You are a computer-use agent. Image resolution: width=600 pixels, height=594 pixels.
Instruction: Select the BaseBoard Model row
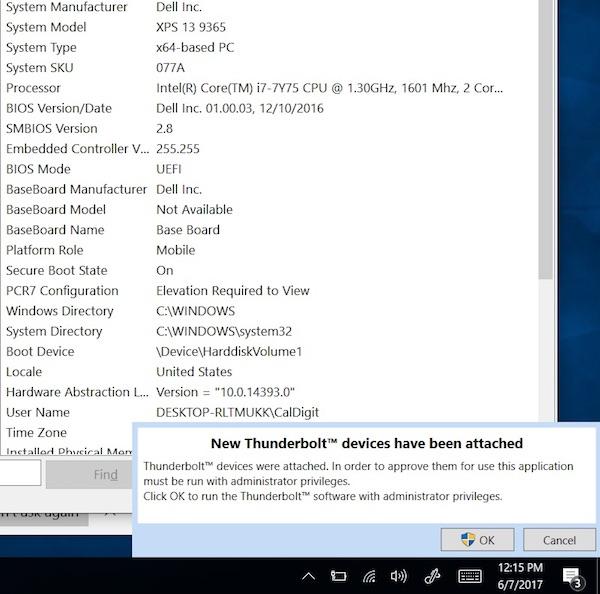(x=269, y=210)
